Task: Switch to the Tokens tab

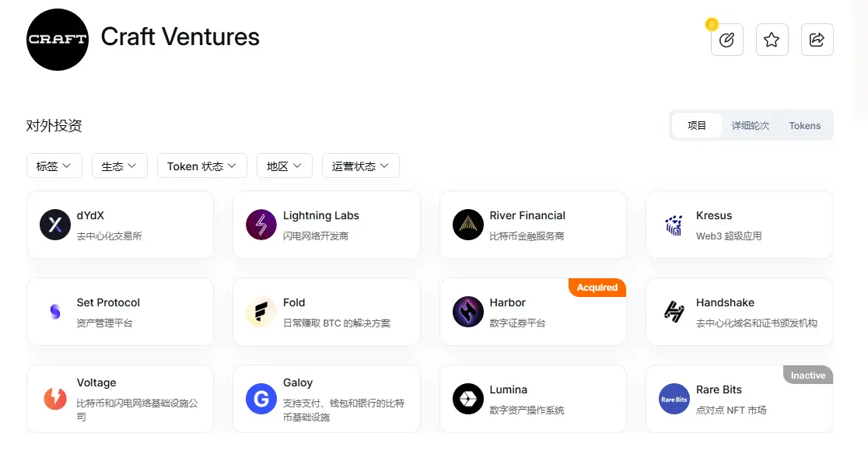Action: coord(804,125)
